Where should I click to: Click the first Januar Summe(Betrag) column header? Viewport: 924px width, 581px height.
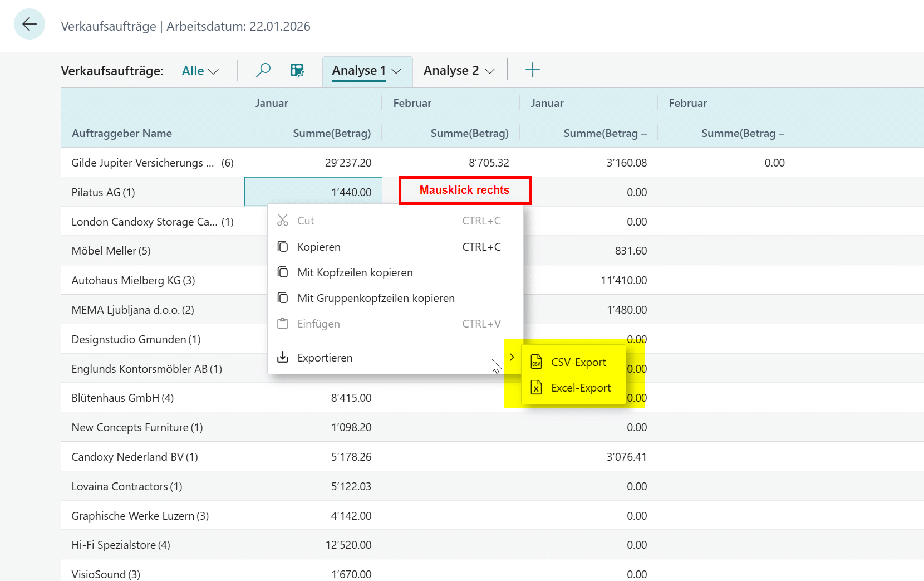[332, 133]
